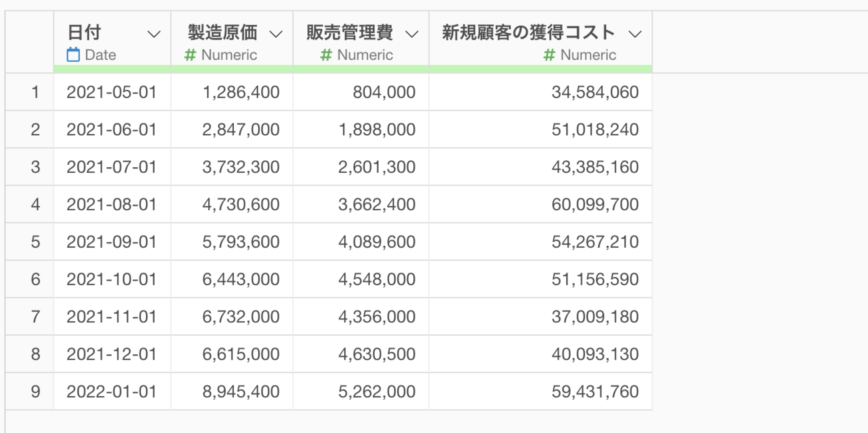868x433 pixels.
Task: Click the calendar Date type icon
Action: pos(73,55)
